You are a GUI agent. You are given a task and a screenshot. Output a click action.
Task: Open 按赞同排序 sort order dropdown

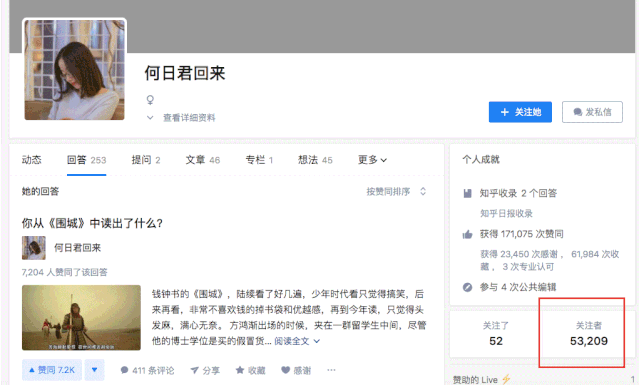(396, 191)
